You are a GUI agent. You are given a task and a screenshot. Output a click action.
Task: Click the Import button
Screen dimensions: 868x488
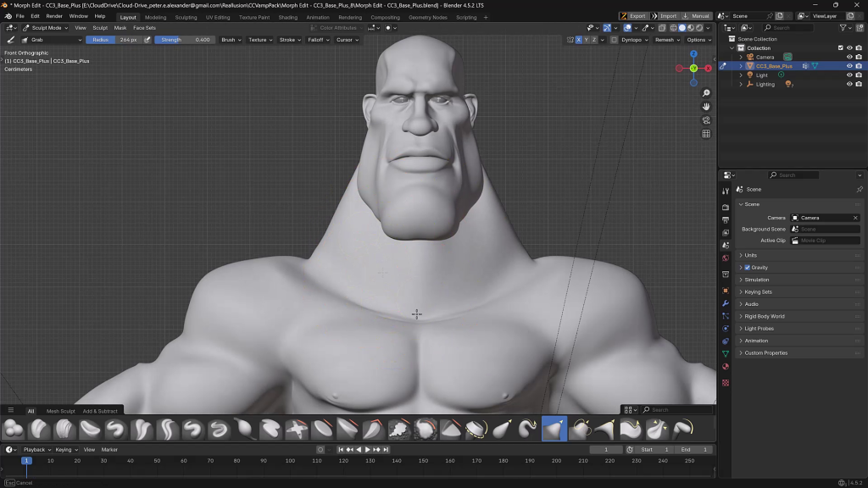pos(665,16)
